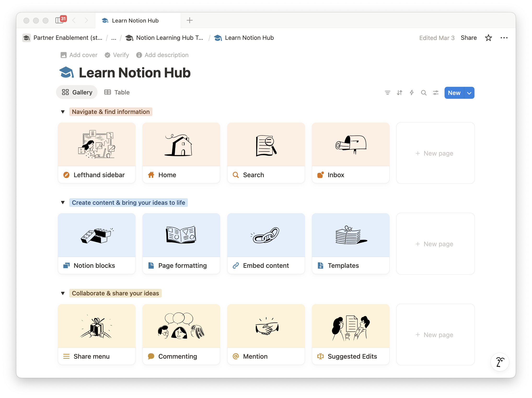The image size is (532, 398).
Task: Click the Add cover image icon
Action: tap(64, 55)
